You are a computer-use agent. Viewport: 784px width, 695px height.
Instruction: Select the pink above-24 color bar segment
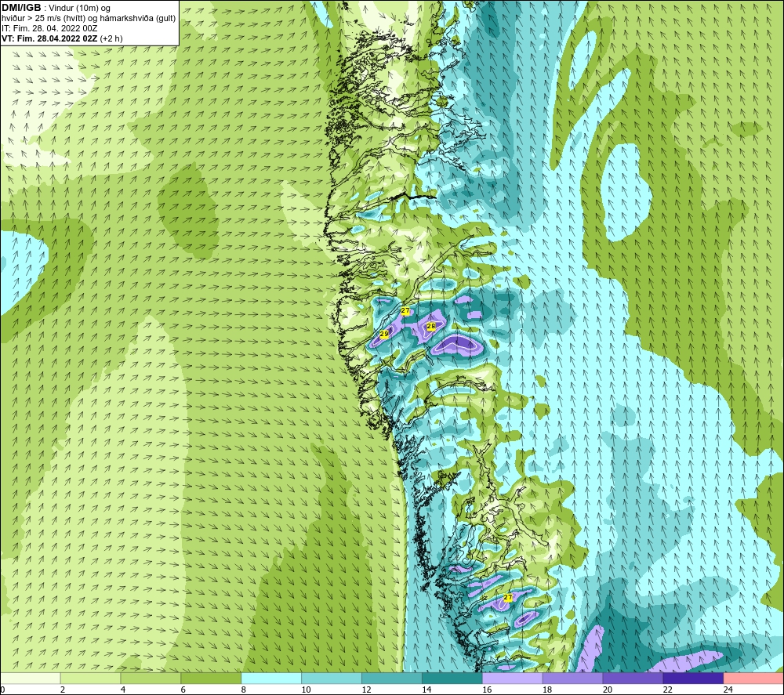(753, 678)
